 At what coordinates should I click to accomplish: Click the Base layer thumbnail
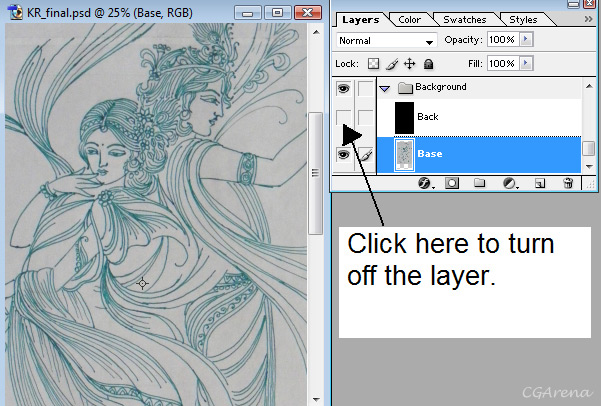(x=404, y=155)
